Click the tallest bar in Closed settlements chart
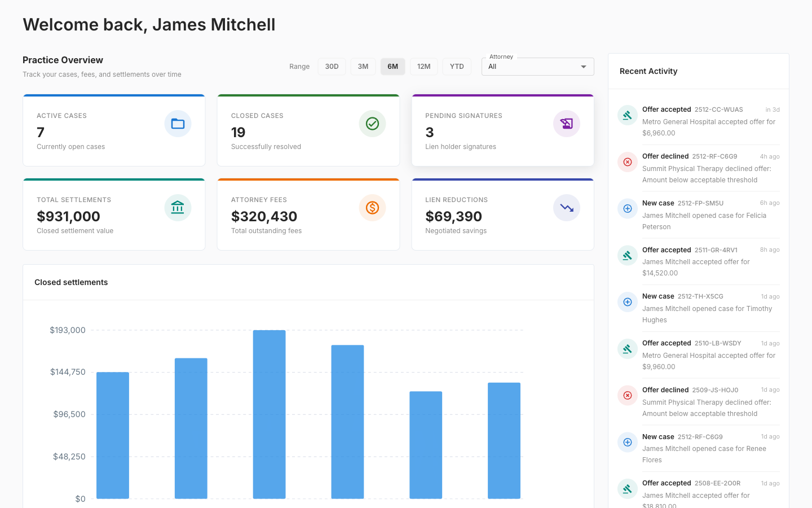812x508 pixels. click(270, 415)
